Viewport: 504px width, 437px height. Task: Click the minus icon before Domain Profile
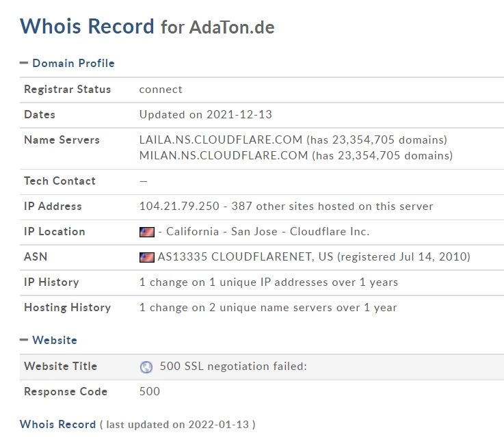(24, 63)
